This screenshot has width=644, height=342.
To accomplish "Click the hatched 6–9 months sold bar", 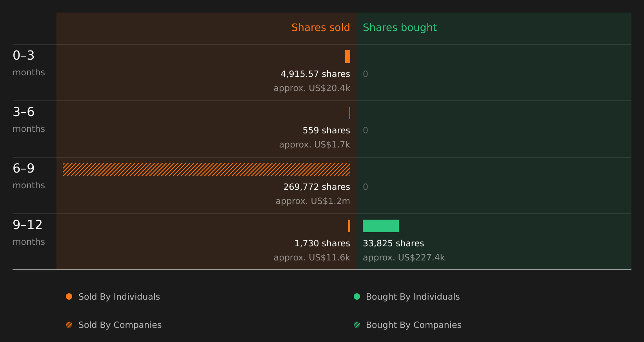I will point(206,169).
